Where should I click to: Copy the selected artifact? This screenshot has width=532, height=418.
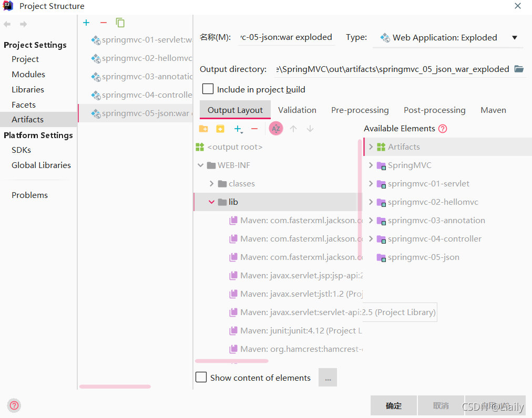click(x=120, y=23)
